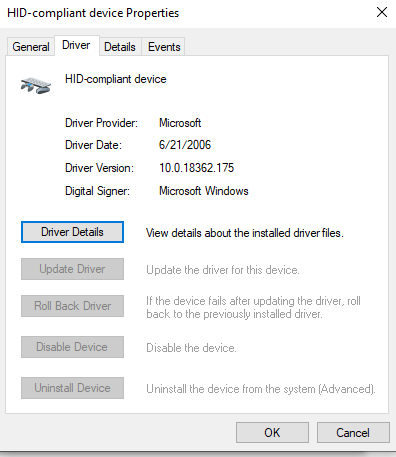This screenshot has width=396, height=457.
Task: Click 'Update the driver for this device' text
Action: coord(223,270)
